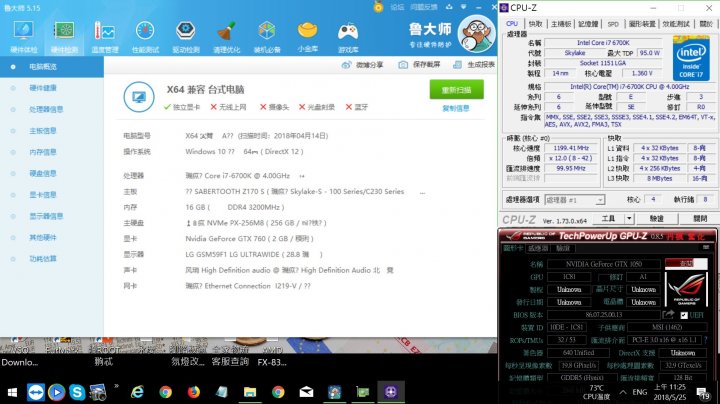720x404 pixels.
Task: Select 主板信息 in the sidebar
Action: coord(52,131)
